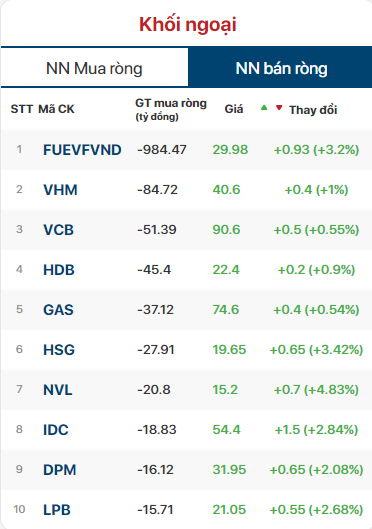Open the FUEVFVND stock link

(x=82, y=150)
